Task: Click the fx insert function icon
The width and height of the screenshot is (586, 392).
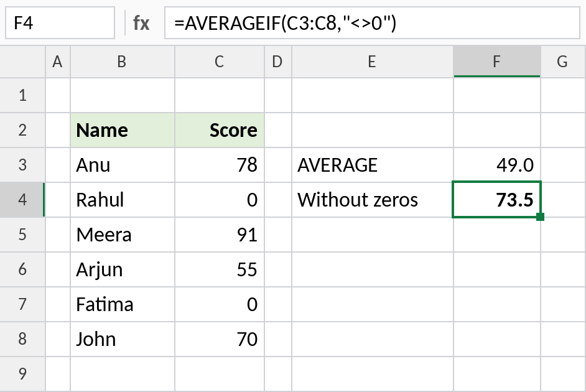Action: point(141,23)
